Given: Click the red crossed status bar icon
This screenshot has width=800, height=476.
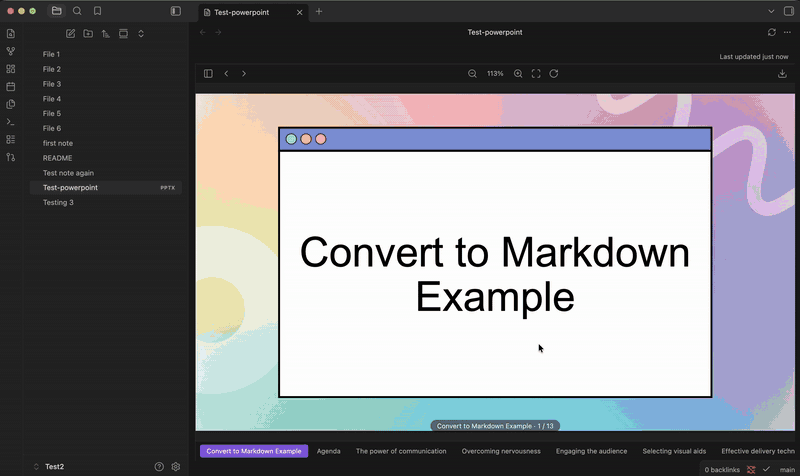Looking at the screenshot, I should tap(751, 469).
